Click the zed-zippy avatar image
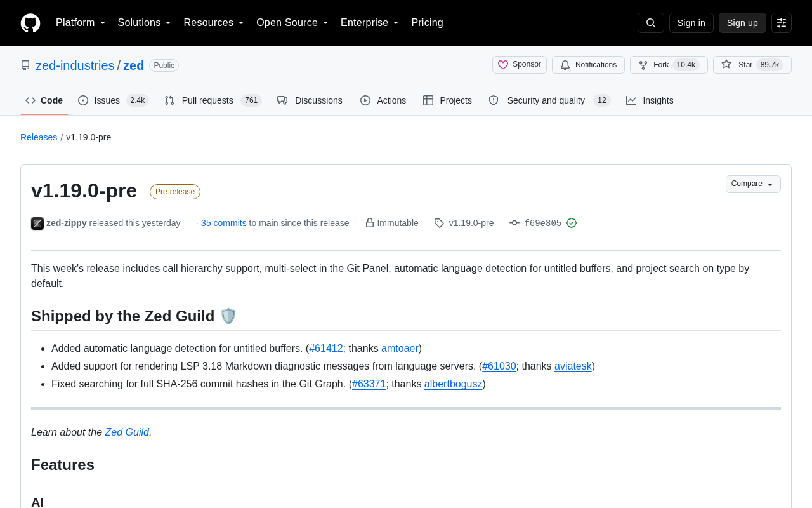Screen dimensions: 812x508 tap(37, 223)
